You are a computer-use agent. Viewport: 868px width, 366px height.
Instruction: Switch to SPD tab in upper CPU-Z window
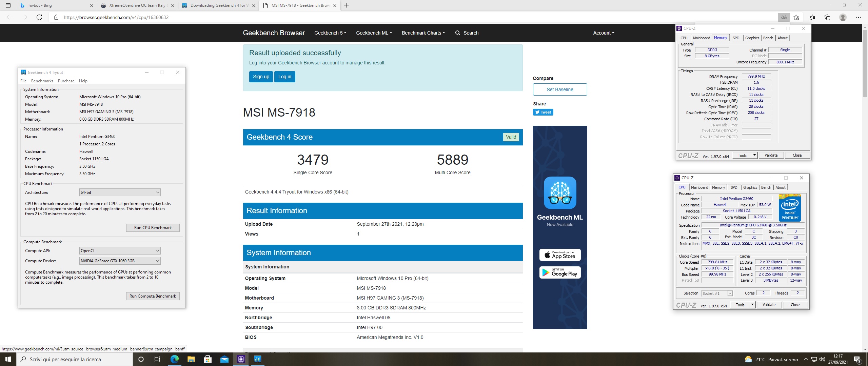(736, 38)
